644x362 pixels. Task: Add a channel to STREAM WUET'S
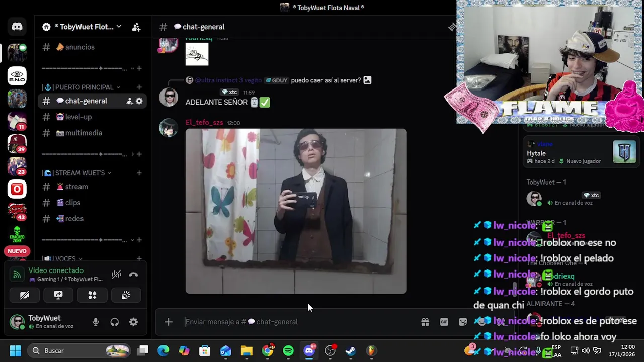point(139,173)
